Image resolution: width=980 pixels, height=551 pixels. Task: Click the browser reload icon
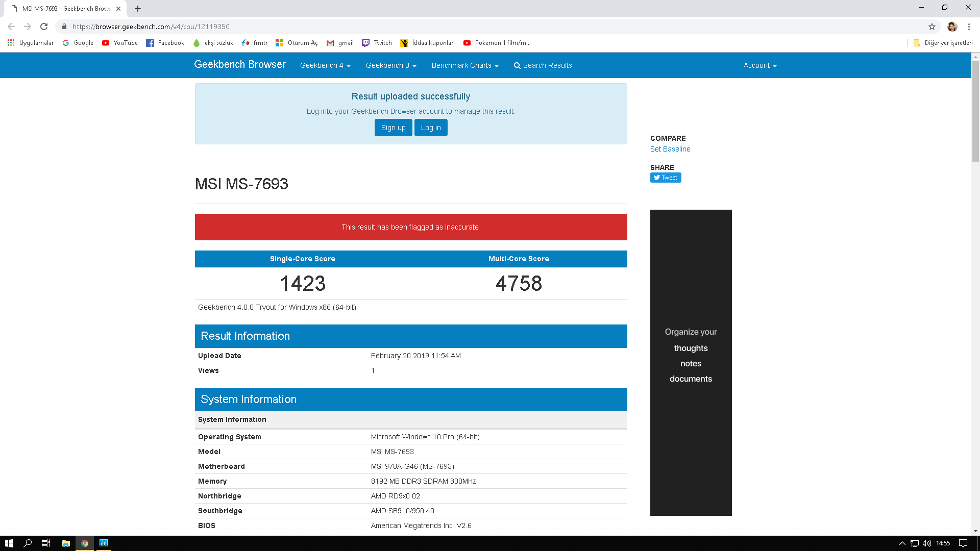pos(44,27)
